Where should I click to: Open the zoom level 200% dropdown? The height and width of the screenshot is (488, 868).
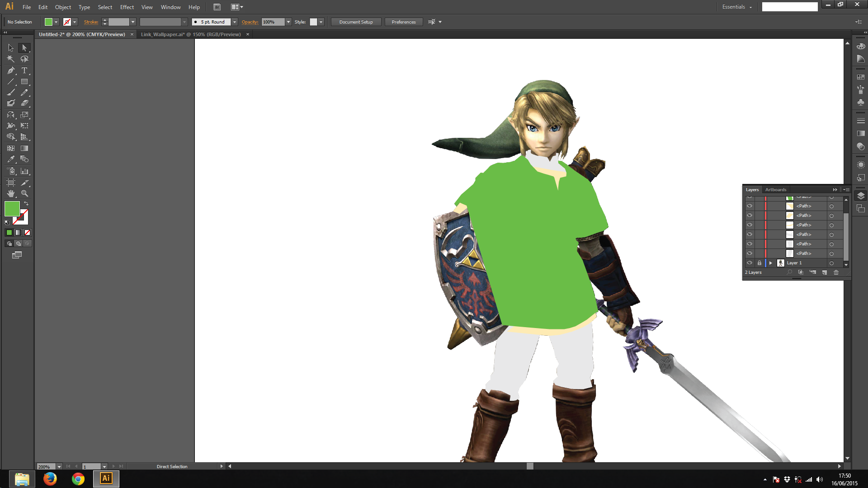tap(59, 467)
